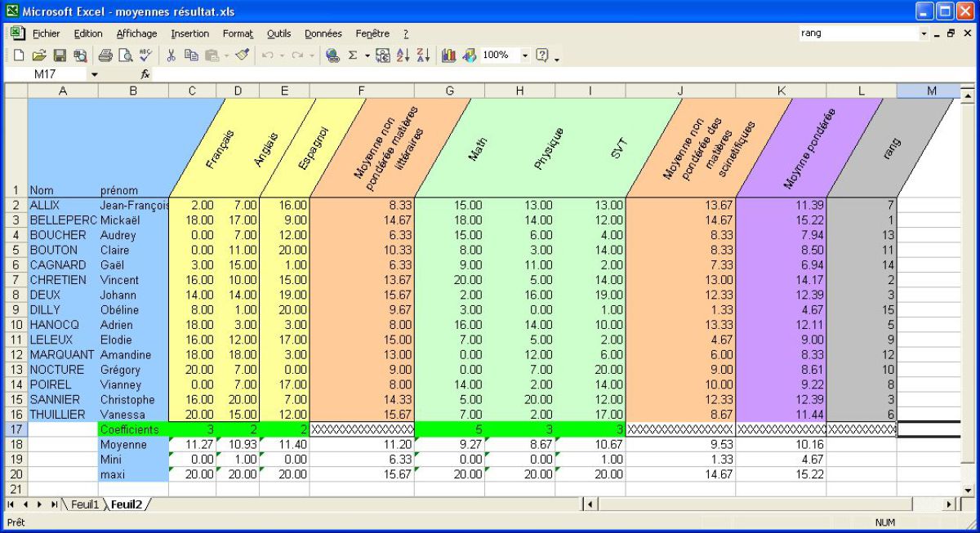980x533 pixels.
Task: Click the first-sheet tab scroll button
Action: [x=11, y=504]
